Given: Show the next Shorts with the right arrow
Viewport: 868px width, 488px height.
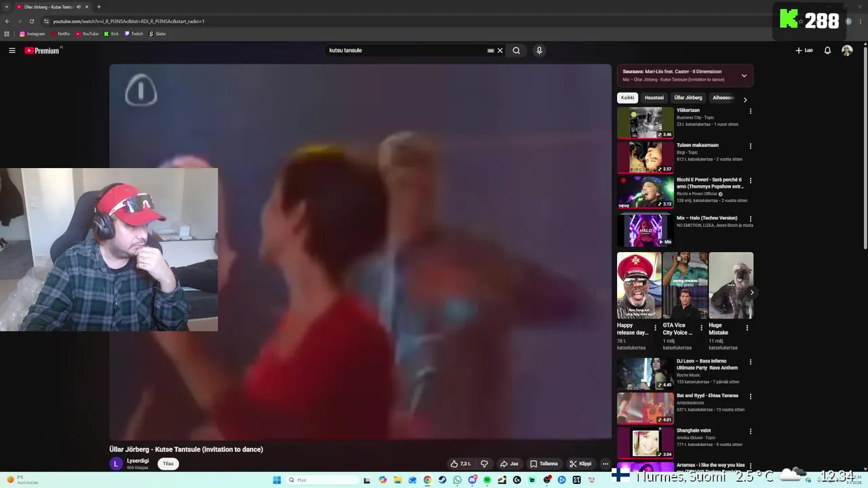Looking at the screenshot, I should (751, 293).
